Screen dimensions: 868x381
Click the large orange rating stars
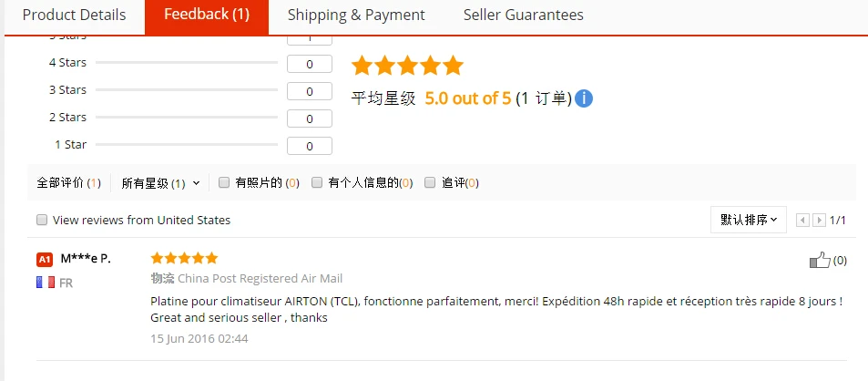tap(407, 66)
